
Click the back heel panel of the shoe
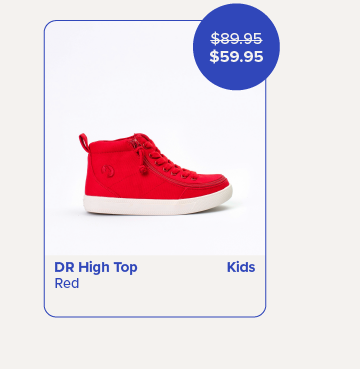(94, 173)
